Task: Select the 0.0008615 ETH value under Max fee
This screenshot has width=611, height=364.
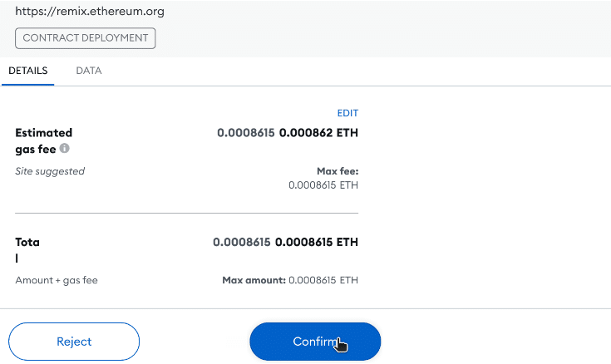Action: click(323, 185)
